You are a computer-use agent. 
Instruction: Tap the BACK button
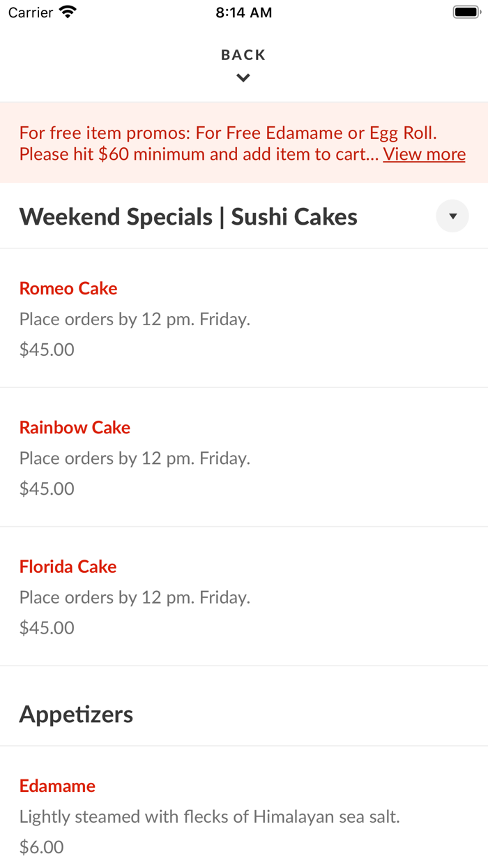(x=243, y=54)
